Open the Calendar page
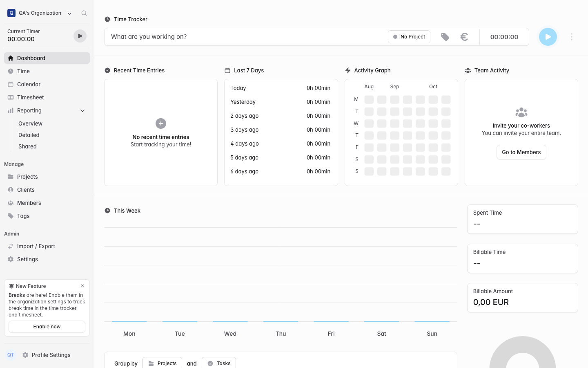This screenshot has width=588, height=368. (47, 84)
